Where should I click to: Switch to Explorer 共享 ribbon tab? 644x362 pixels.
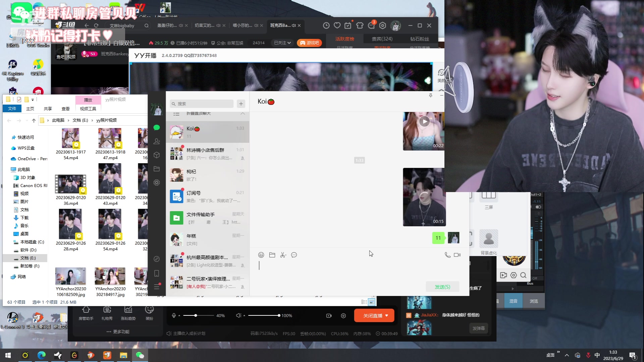point(48,109)
